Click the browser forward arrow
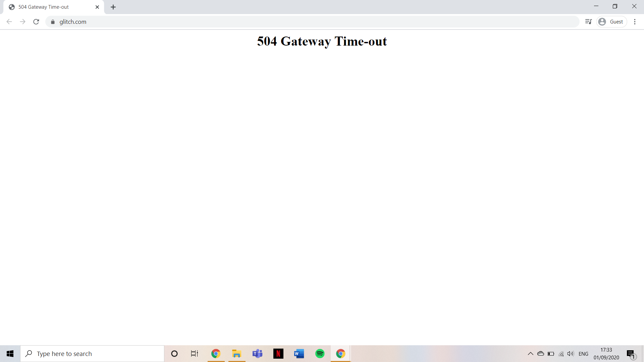 (x=22, y=22)
